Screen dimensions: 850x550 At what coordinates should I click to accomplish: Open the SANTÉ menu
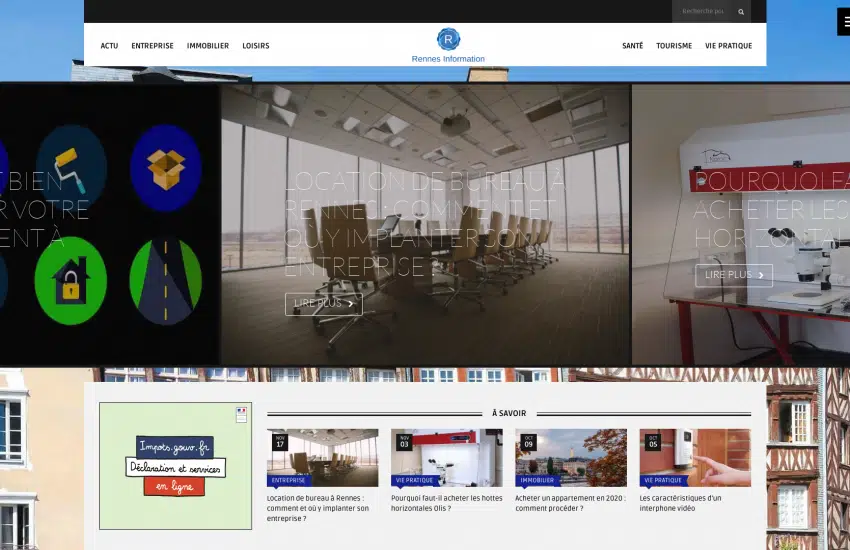[632, 46]
